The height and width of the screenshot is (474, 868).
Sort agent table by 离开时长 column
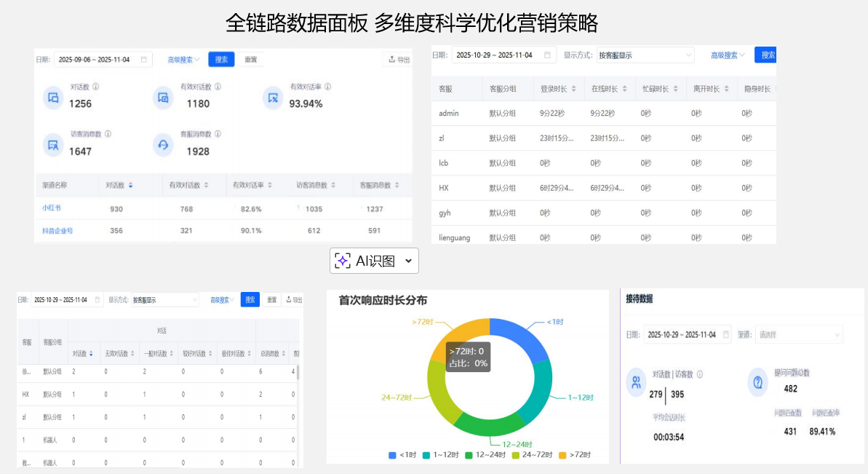tap(726, 89)
